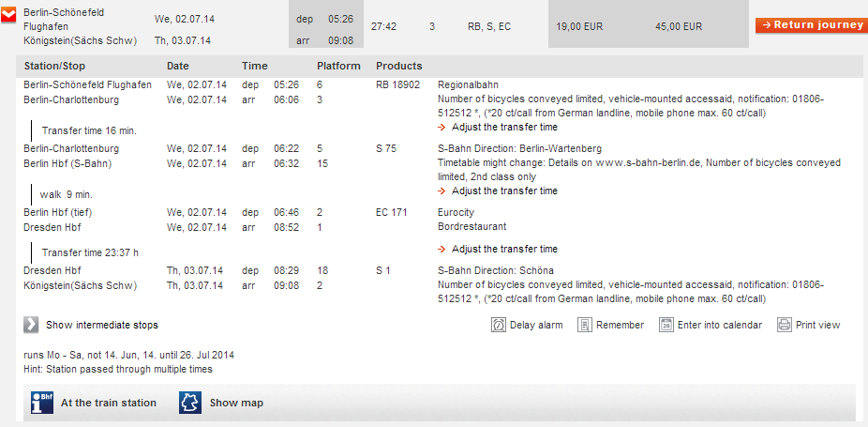Click the Enter into calendar icon
This screenshot has height=427, width=868.
666,325
